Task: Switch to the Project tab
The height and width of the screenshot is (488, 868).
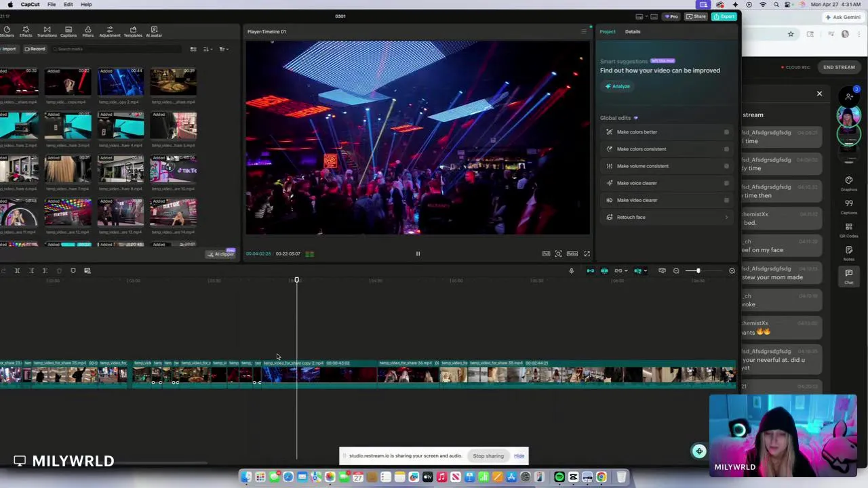Action: [608, 31]
